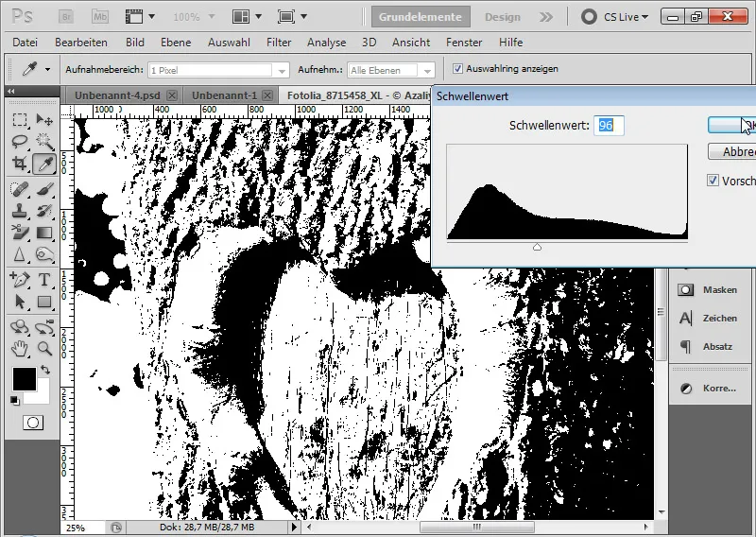This screenshot has height=537, width=756.
Task: Open the Bearbeiten menu
Action: (81, 43)
